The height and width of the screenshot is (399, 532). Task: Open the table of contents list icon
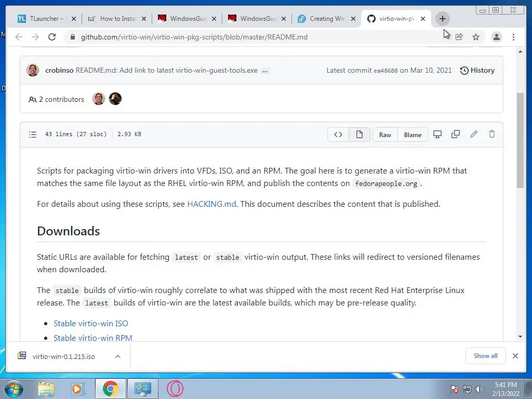[33, 135]
